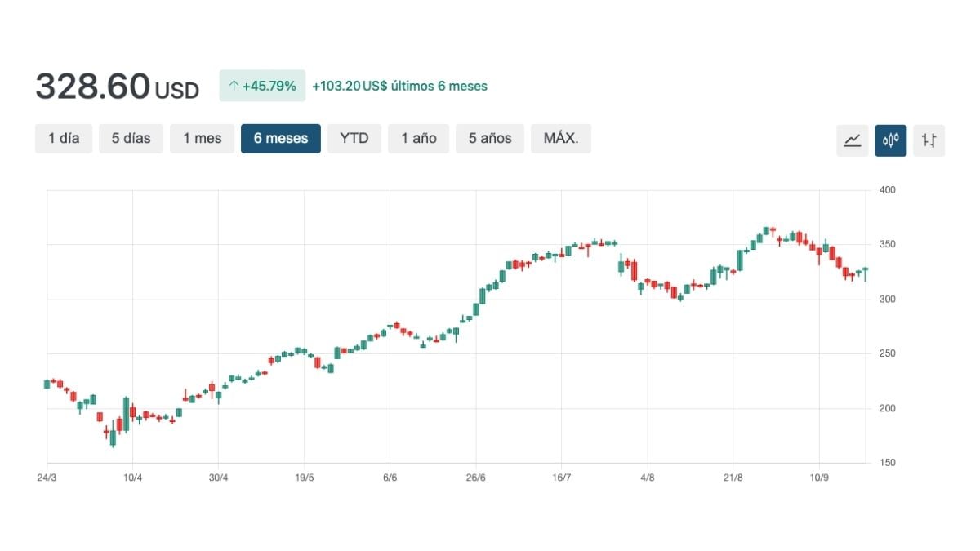Click the 328.60 USD price

tap(117, 87)
